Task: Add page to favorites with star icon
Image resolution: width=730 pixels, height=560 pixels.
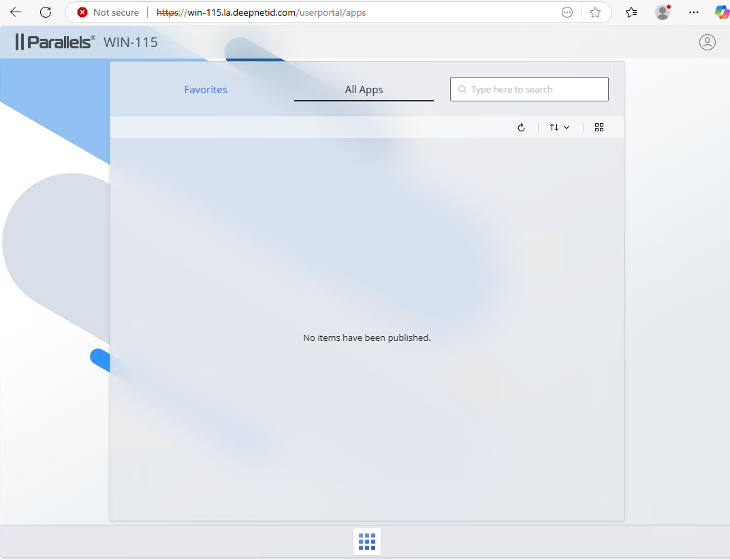Action: (x=595, y=12)
